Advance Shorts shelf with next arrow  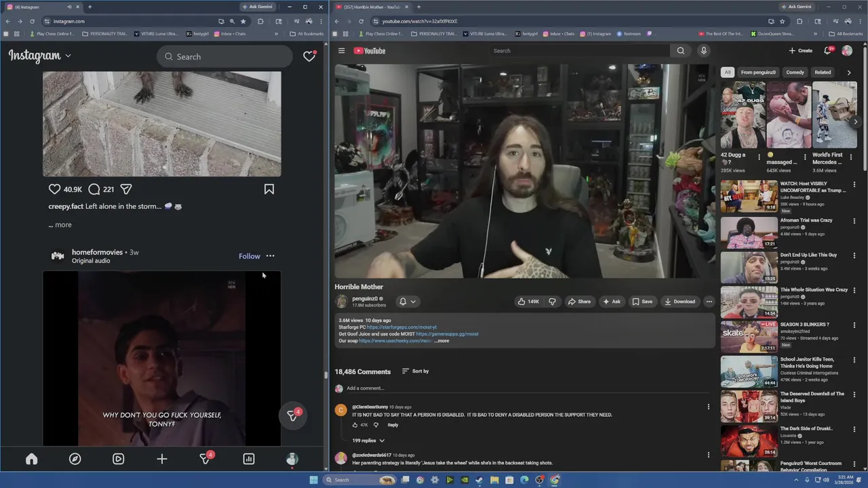coord(856,122)
